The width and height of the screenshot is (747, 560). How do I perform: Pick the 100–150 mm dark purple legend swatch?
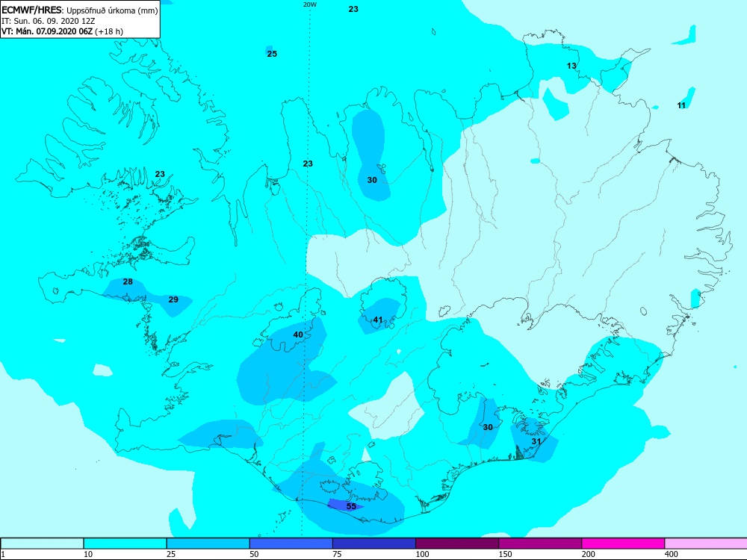pyautogui.click(x=457, y=544)
